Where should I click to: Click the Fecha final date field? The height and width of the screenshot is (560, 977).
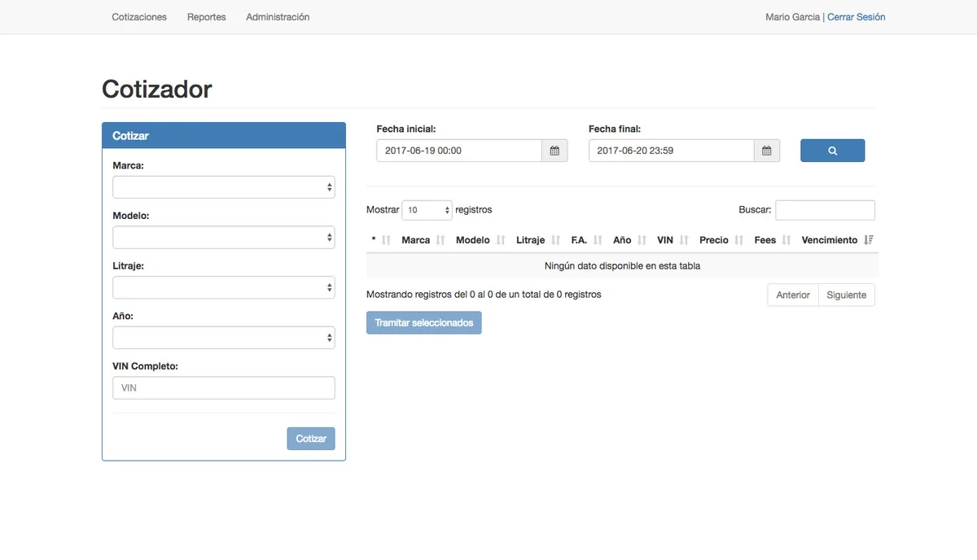point(671,151)
